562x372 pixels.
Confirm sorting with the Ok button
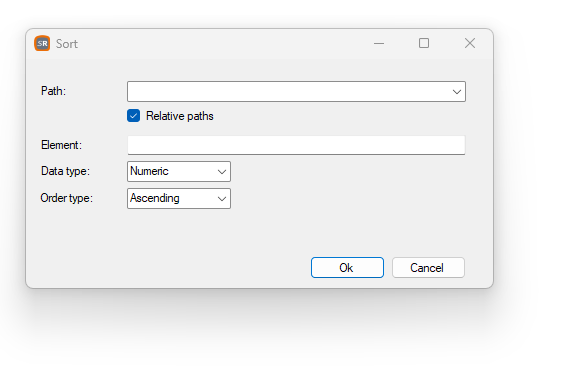(347, 268)
